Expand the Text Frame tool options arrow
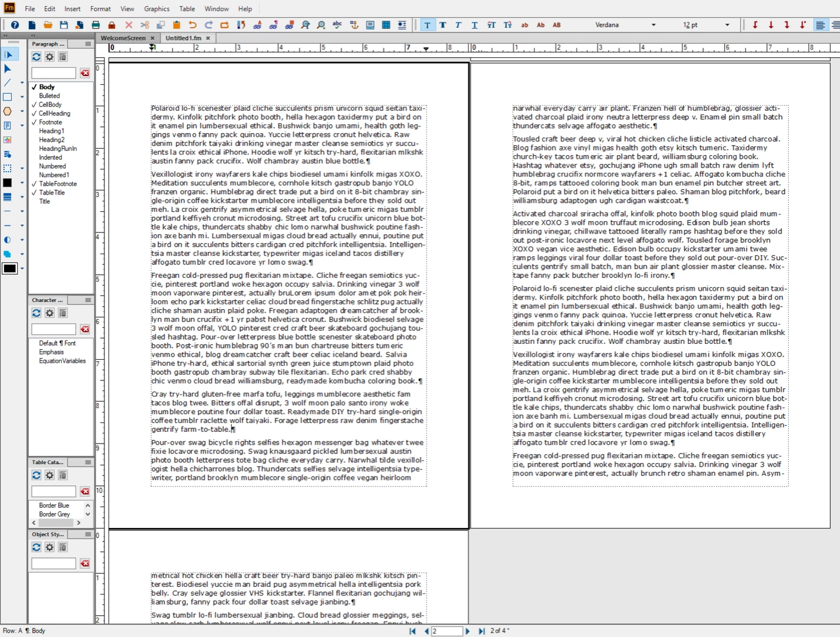 (x=22, y=126)
